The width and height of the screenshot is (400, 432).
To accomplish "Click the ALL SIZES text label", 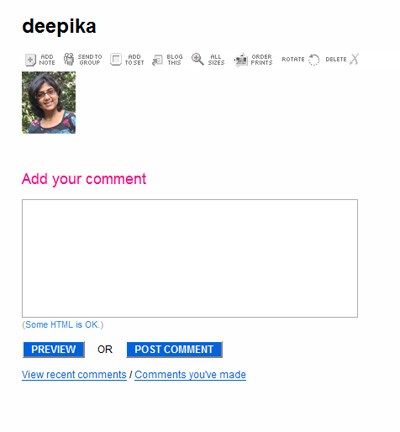I will point(216,60).
